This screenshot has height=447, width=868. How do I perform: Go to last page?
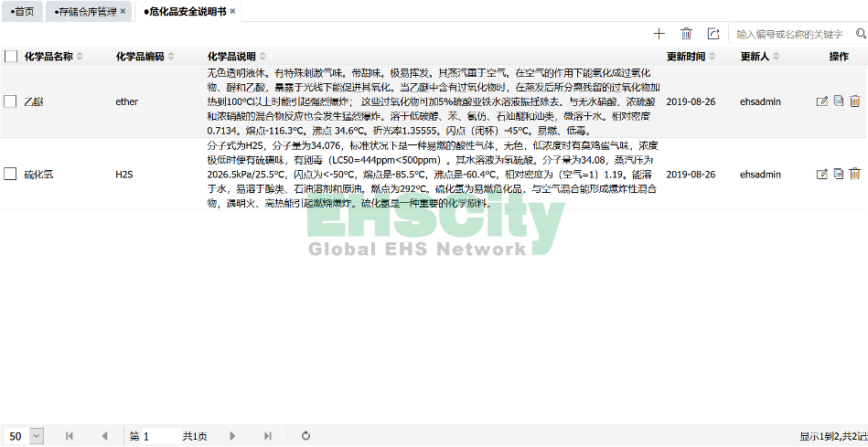(x=268, y=436)
